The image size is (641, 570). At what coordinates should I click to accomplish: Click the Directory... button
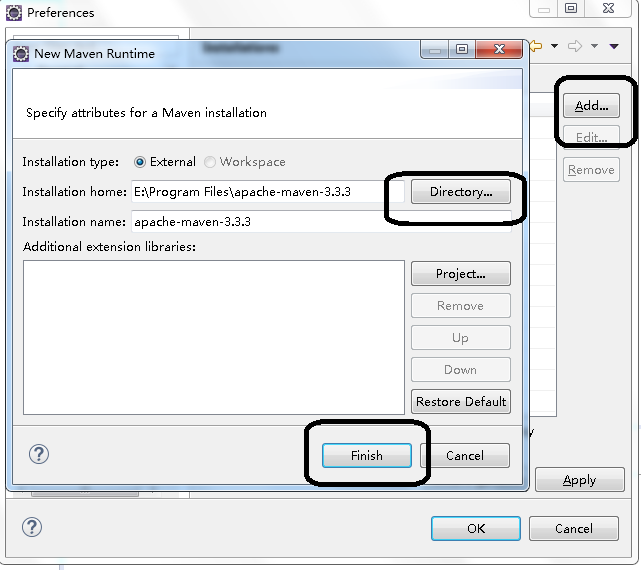[x=461, y=192]
